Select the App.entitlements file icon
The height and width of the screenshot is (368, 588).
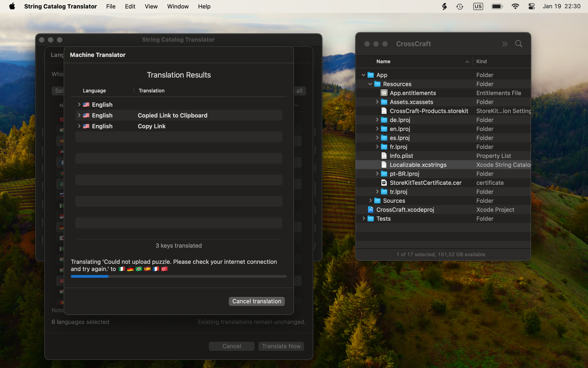[384, 93]
